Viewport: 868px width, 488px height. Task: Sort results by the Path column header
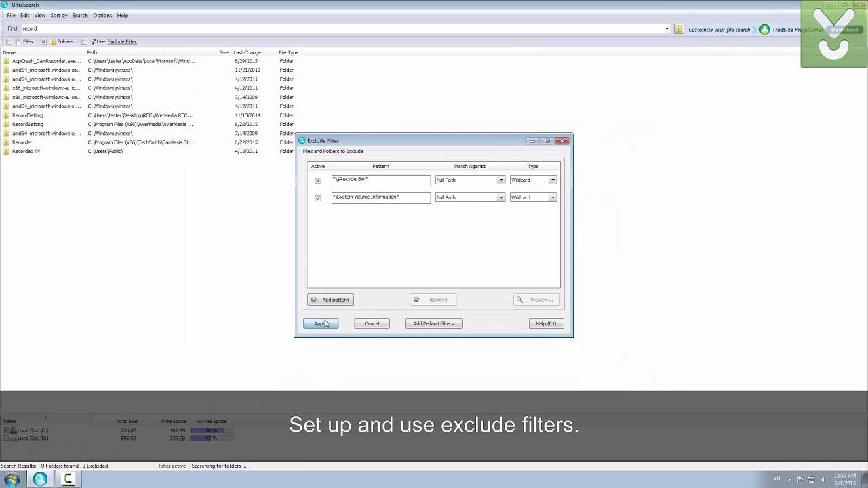92,52
